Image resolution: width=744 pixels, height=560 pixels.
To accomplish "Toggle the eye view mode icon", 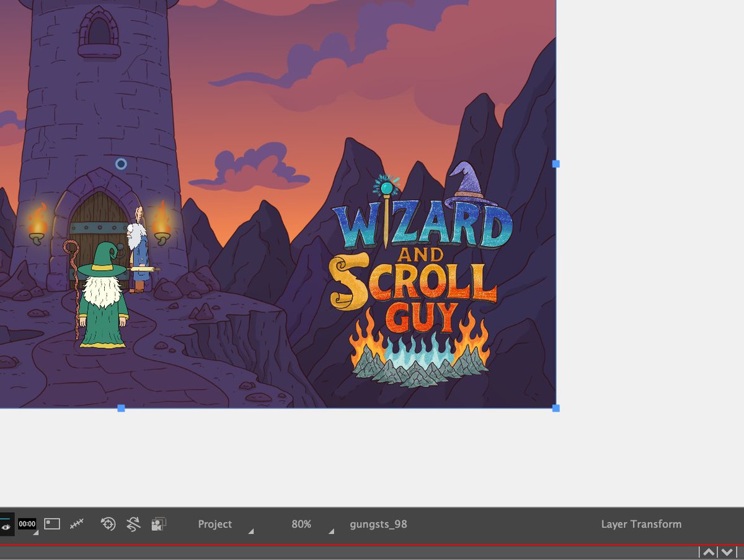I will point(6,525).
